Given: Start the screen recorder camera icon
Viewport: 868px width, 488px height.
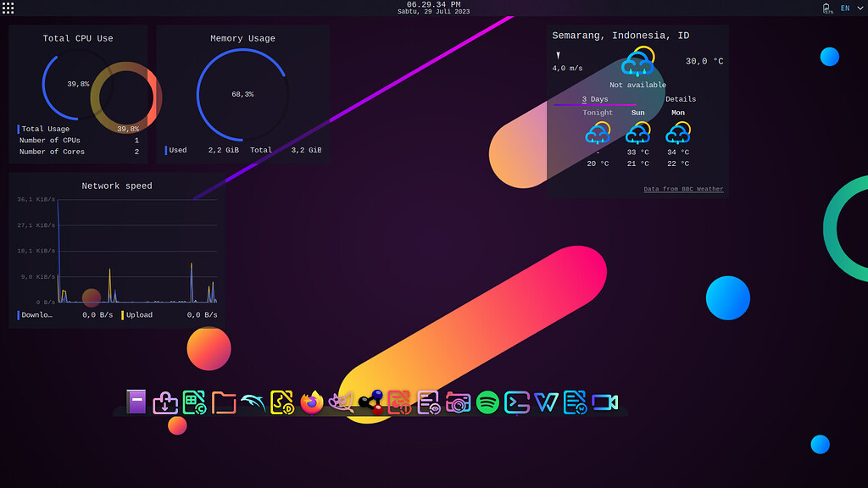Looking at the screenshot, I should (605, 403).
